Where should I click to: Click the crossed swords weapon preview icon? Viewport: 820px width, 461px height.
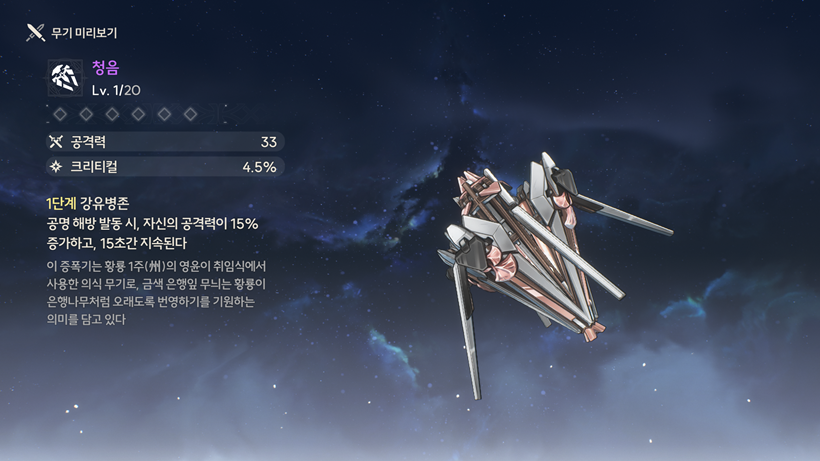coord(36,32)
